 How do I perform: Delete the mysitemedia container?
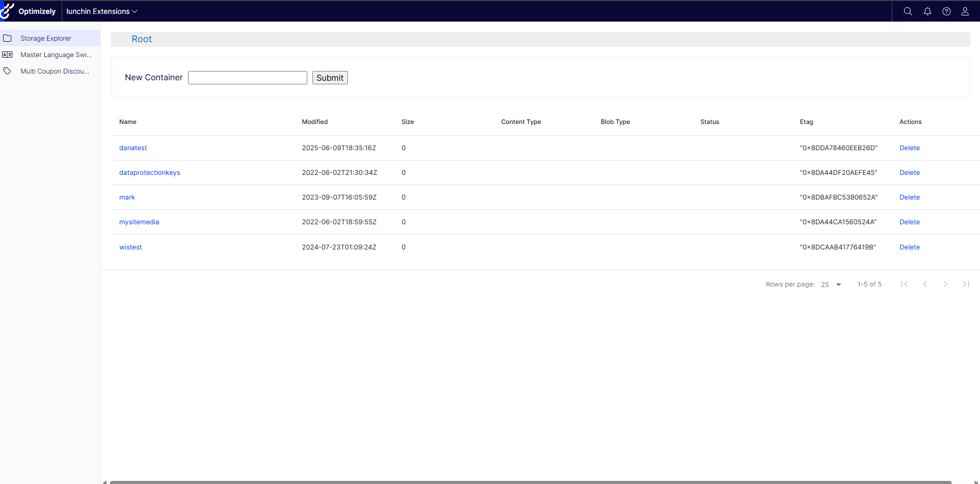909,222
